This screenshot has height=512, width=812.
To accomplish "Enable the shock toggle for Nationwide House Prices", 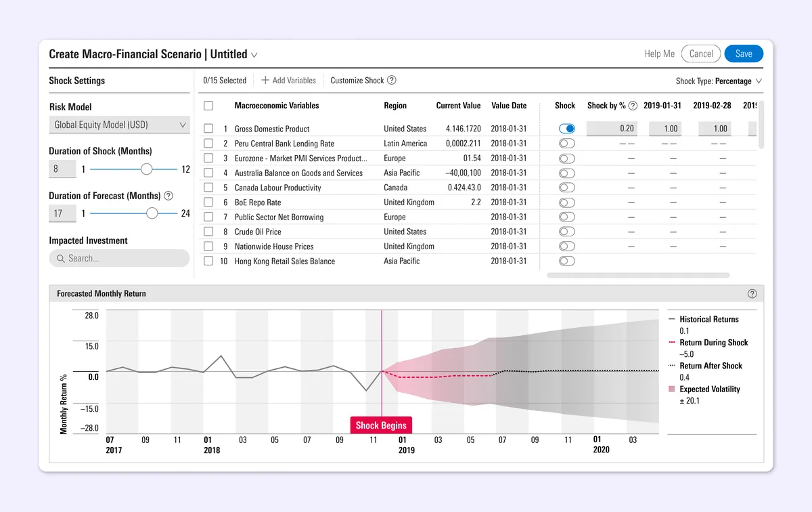I will click(567, 247).
